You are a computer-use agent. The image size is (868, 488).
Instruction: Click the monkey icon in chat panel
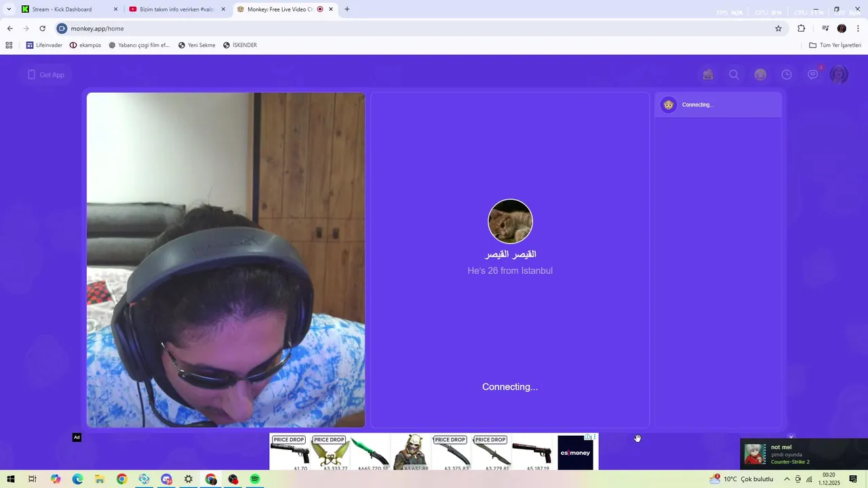pos(669,104)
